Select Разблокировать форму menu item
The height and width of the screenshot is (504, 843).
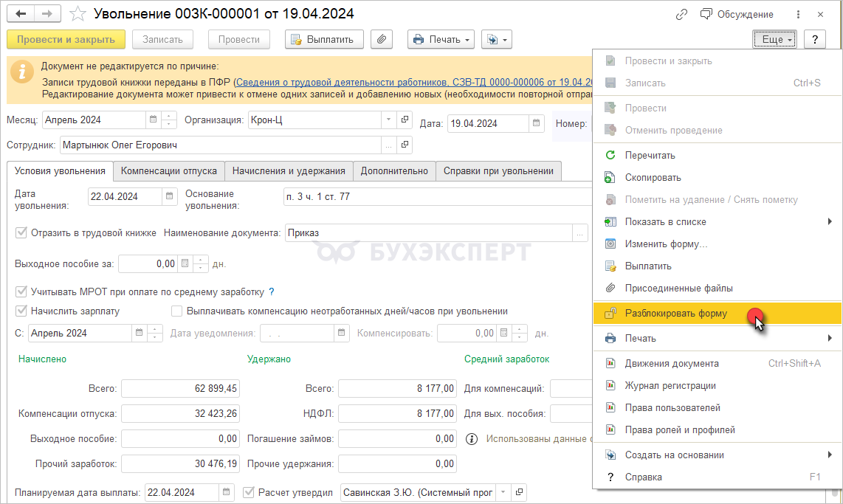[675, 314]
